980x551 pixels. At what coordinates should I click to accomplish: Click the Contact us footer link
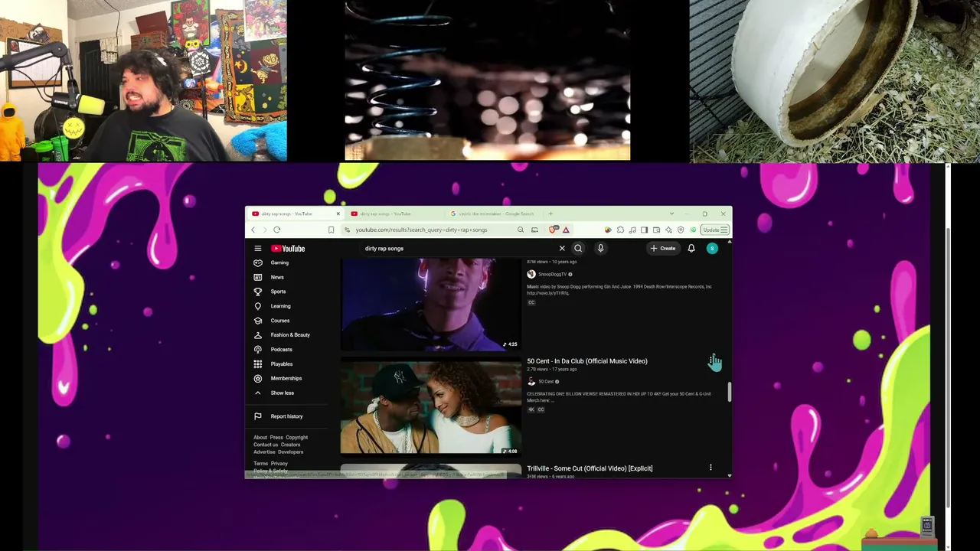click(266, 445)
